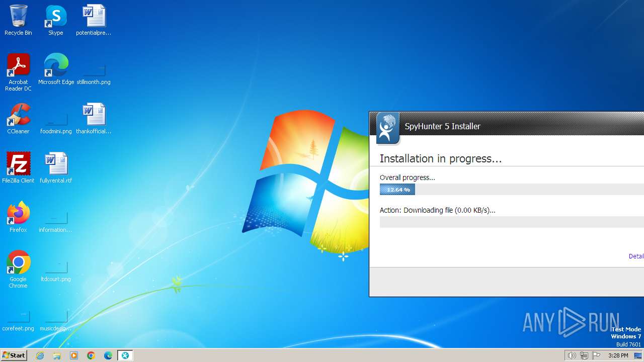Viewport: 644px width, 362px height.
Task: Launch Microsoft Edge desktop shortcut
Action: point(56,70)
